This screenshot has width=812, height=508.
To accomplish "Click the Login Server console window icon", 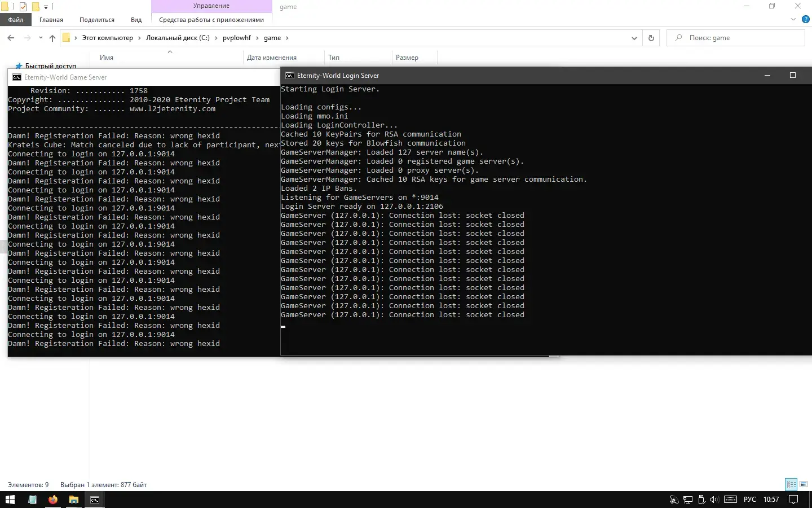I will pos(289,76).
